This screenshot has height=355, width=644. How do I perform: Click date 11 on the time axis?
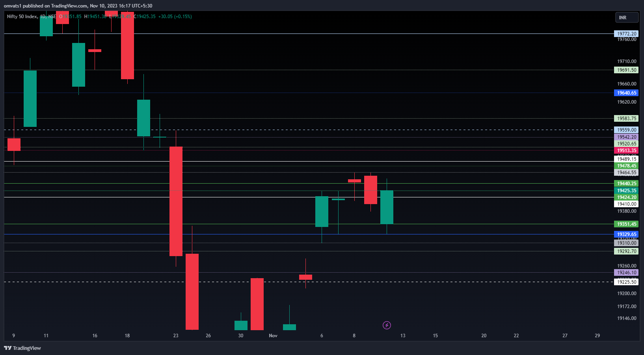[x=46, y=336]
